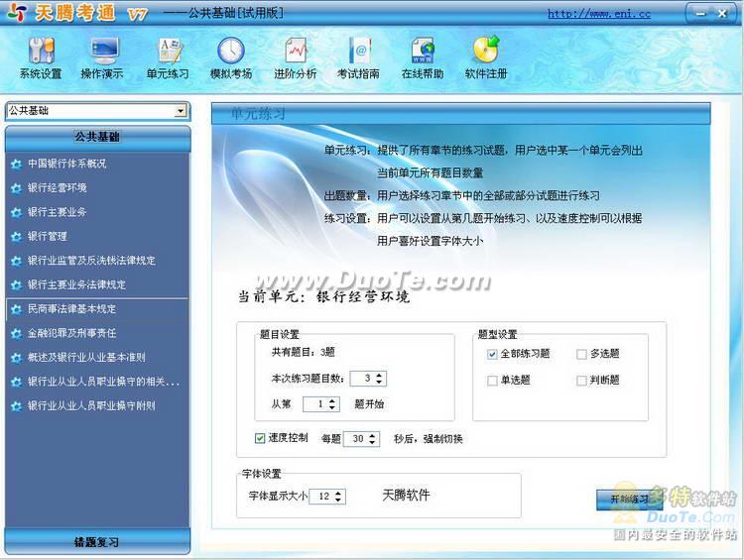Viewport: 744px width, 560px height.
Task: Click gear icon beside 民商事法律基本规定
Action: [16, 309]
